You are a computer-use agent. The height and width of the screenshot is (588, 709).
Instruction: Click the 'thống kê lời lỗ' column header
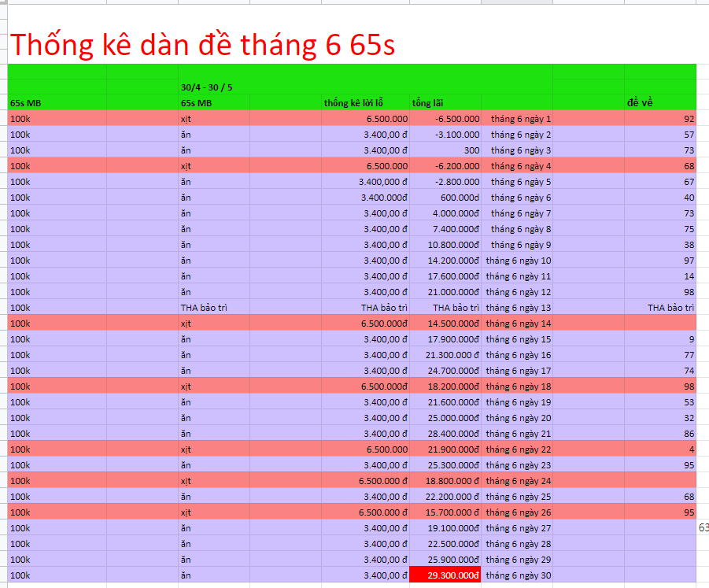[357, 103]
